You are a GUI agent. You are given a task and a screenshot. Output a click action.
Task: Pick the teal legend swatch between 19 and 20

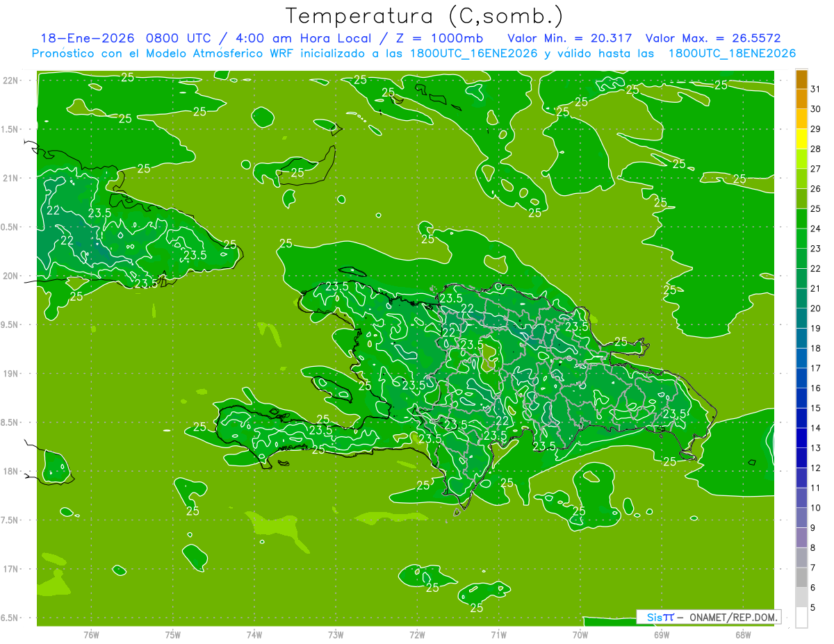801,319
